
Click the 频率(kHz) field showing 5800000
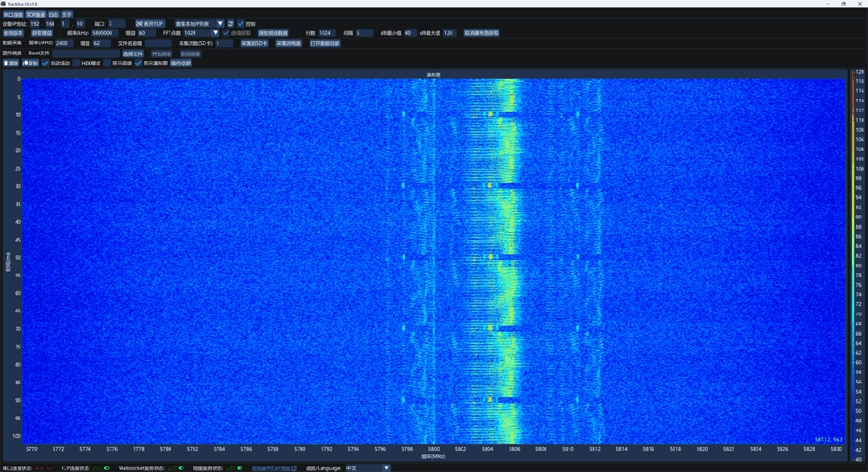(104, 33)
